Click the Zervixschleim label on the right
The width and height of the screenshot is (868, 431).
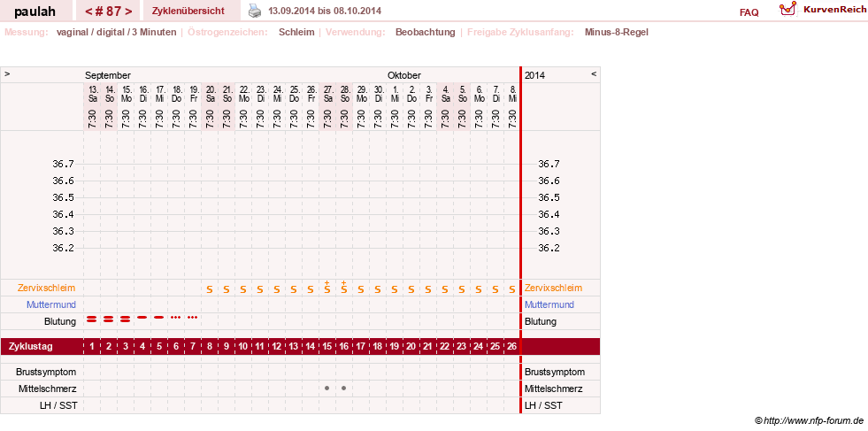pyautogui.click(x=553, y=289)
